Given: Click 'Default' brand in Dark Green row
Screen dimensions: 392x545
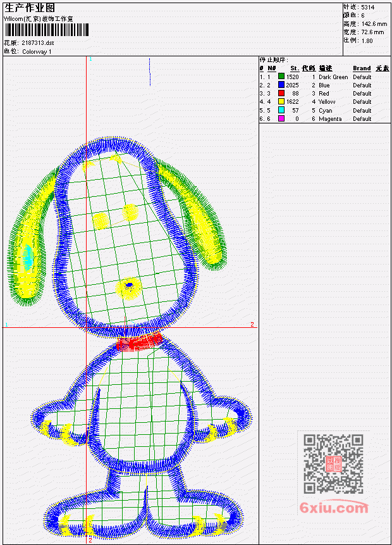Looking at the screenshot, I should coord(362,77).
